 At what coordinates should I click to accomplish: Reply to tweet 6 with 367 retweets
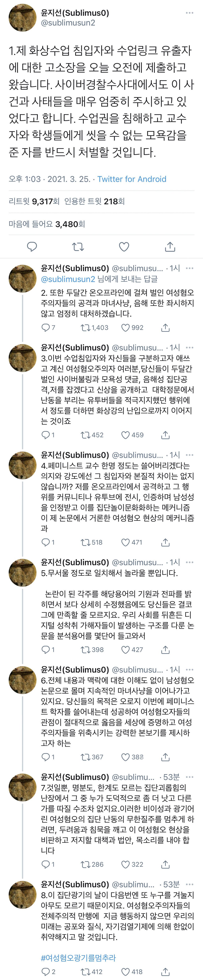tap(46, 757)
